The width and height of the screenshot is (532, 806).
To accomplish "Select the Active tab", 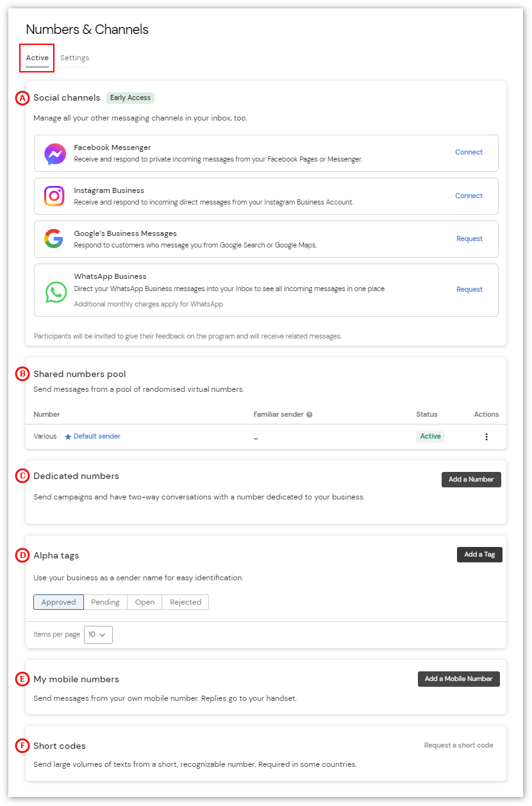I will 37,58.
